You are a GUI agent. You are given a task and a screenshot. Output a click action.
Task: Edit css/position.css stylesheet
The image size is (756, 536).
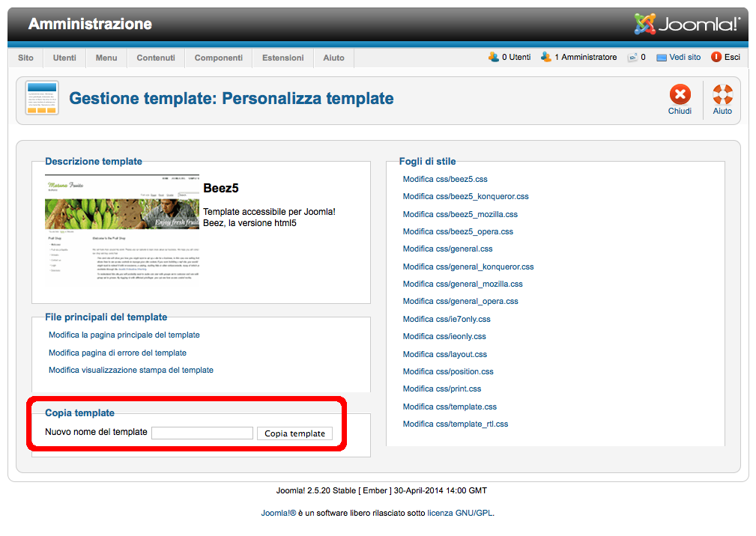click(448, 371)
